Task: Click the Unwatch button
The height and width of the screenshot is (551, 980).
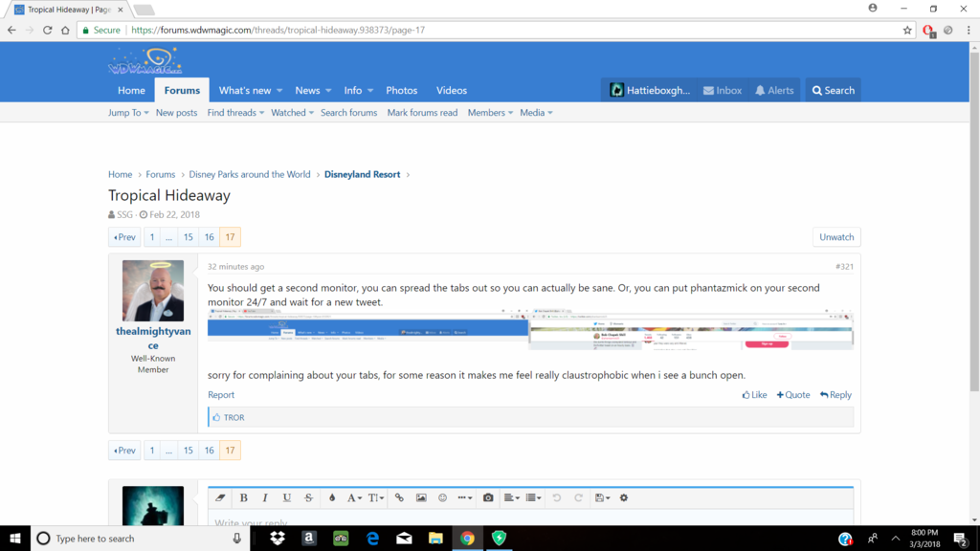Action: (x=836, y=237)
